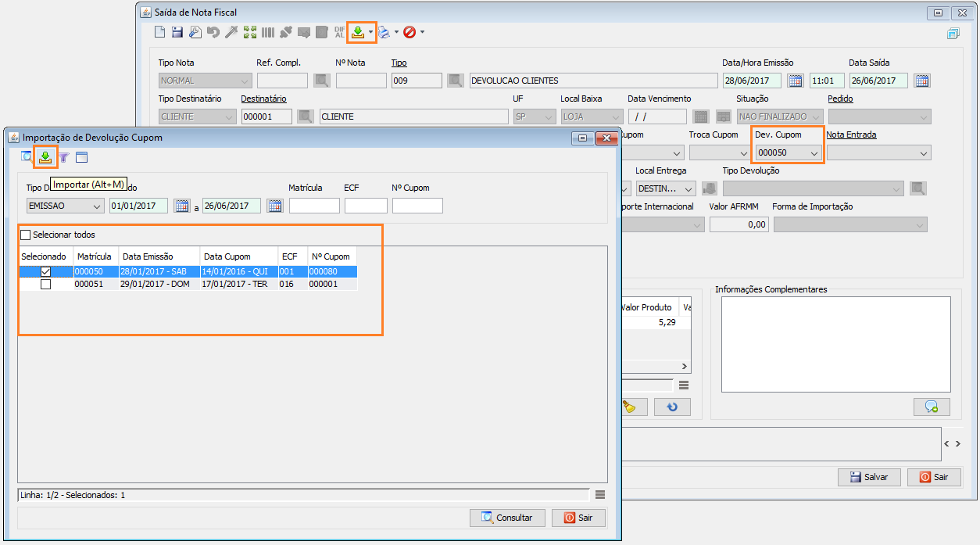Click the Data Emissão column header
Viewport: 980px width, 545px height.
159,256
